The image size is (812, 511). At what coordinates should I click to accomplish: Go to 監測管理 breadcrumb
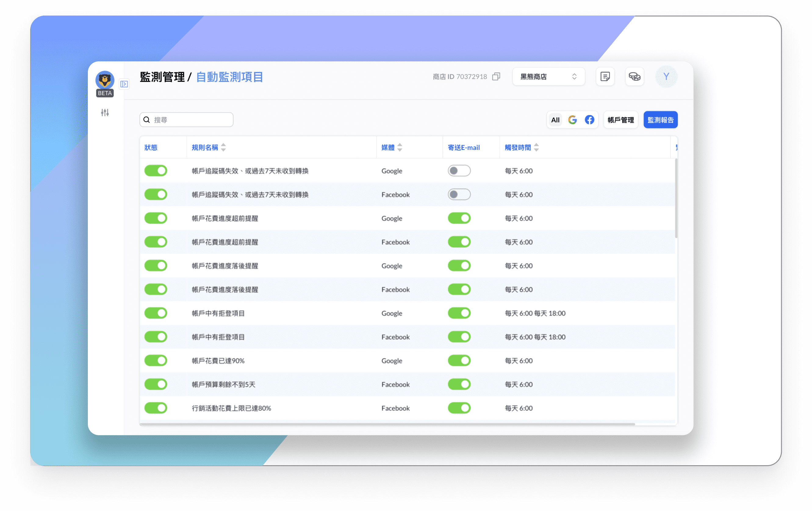[x=162, y=77]
